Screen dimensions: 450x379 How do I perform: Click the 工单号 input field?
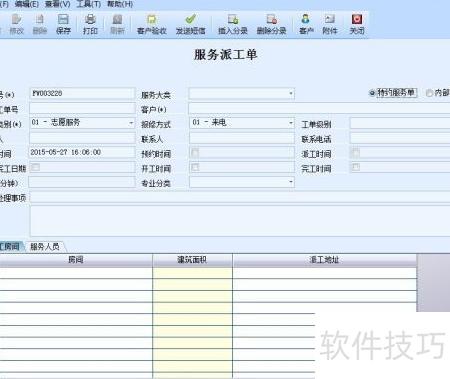[82, 108]
